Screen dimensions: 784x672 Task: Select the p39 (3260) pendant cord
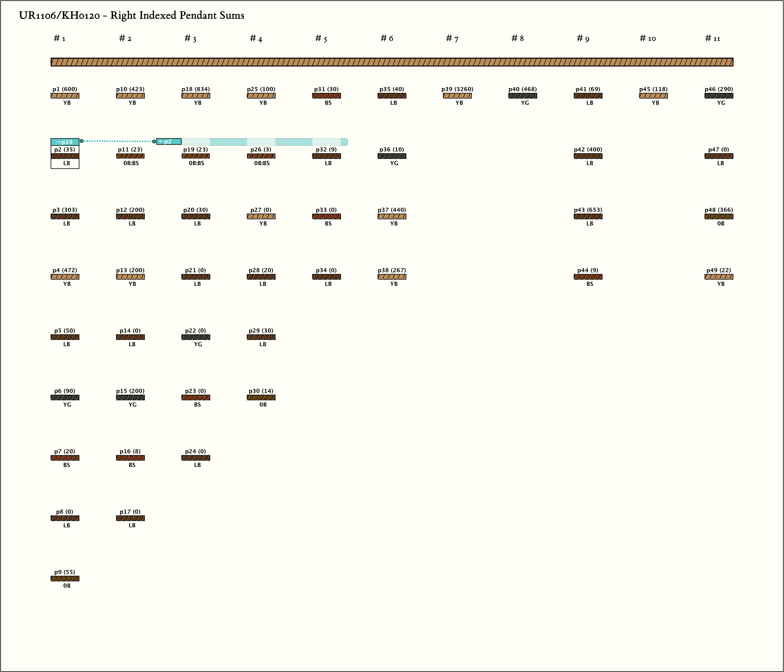pyautogui.click(x=457, y=96)
